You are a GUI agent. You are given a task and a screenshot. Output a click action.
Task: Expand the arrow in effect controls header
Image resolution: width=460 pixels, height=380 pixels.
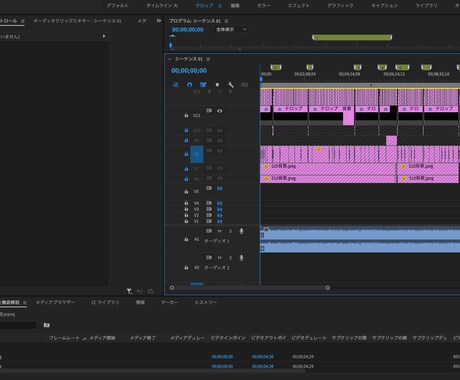[x=104, y=36]
